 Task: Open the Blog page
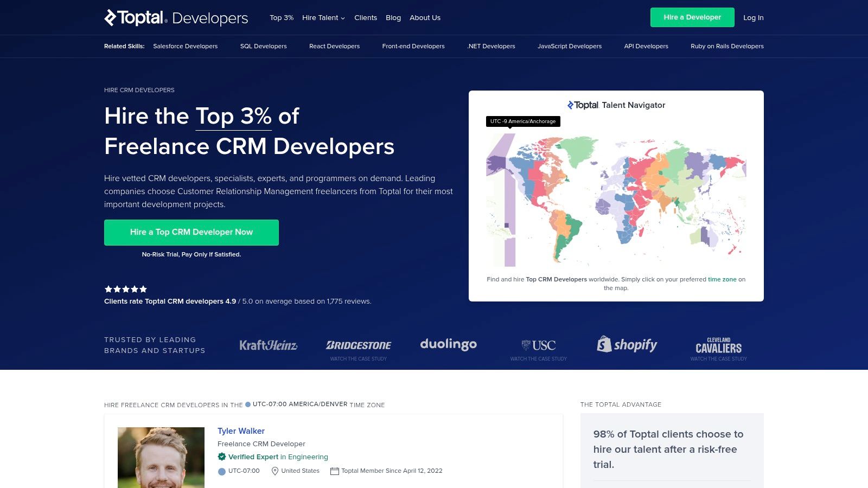coord(393,17)
